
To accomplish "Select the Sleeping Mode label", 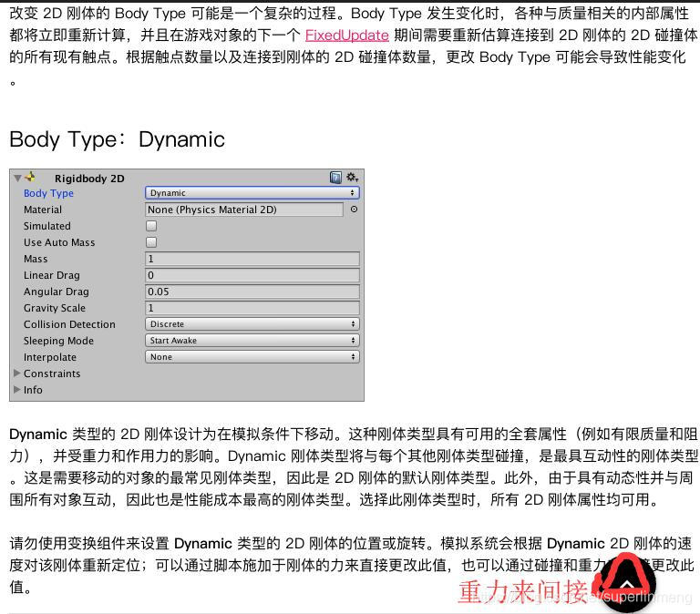I will (x=58, y=341).
